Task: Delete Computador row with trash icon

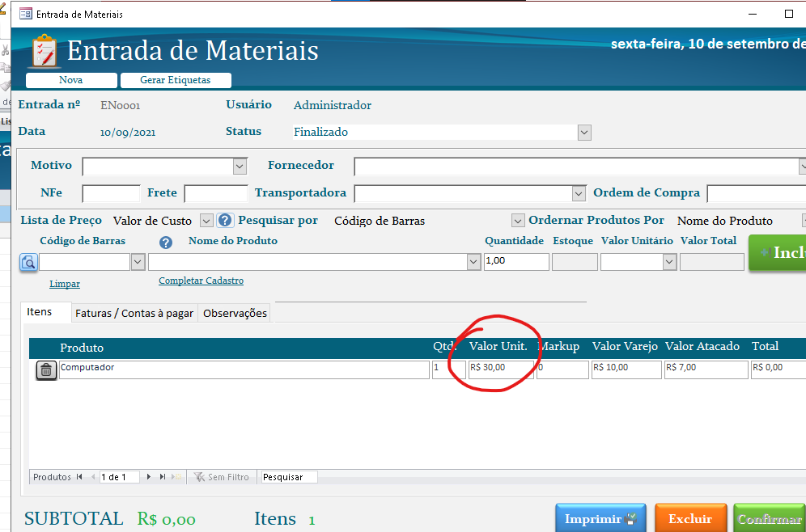Action: click(x=46, y=369)
